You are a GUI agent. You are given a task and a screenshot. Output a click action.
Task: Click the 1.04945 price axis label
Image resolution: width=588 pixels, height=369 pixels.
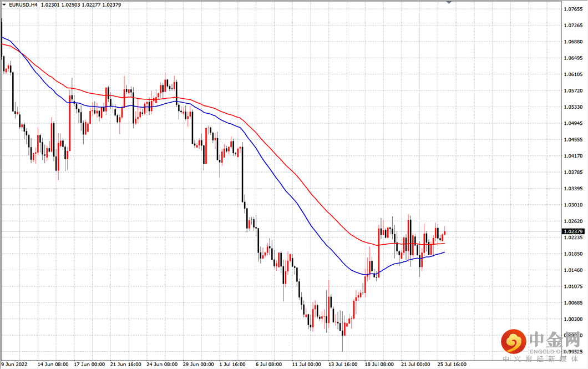pos(574,123)
